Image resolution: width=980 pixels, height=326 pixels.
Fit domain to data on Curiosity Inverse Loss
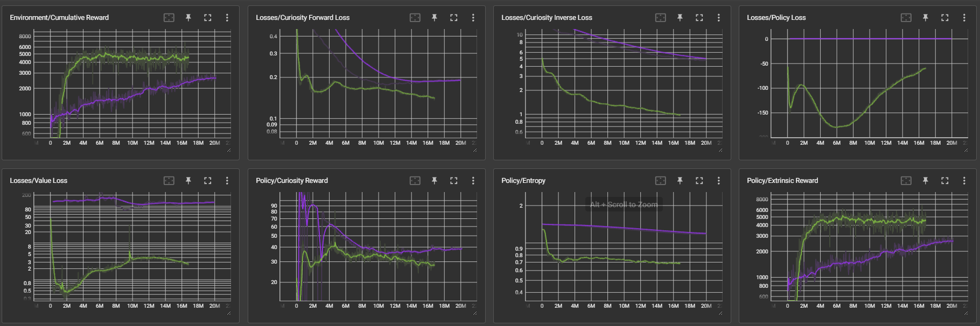coord(661,18)
